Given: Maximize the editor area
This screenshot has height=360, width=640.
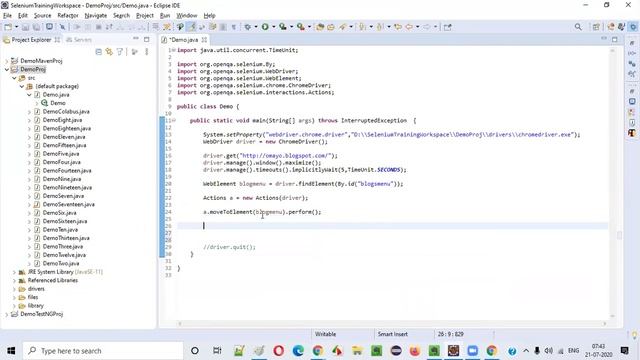Looking at the screenshot, I should point(615,39).
